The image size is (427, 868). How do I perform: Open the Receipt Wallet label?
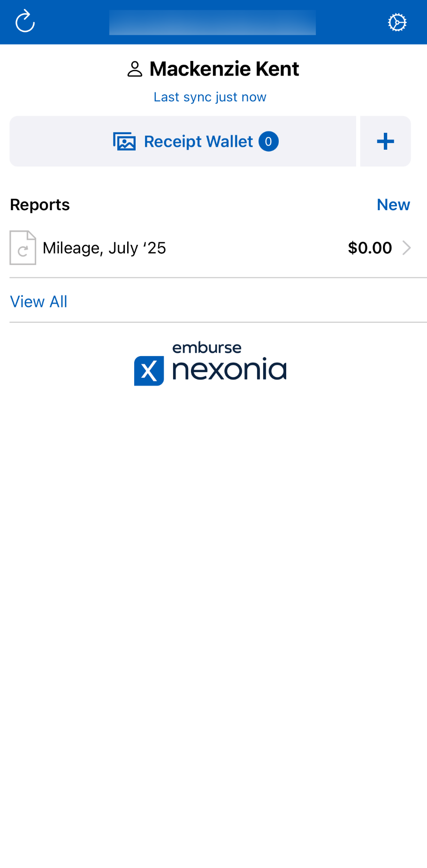(x=198, y=141)
